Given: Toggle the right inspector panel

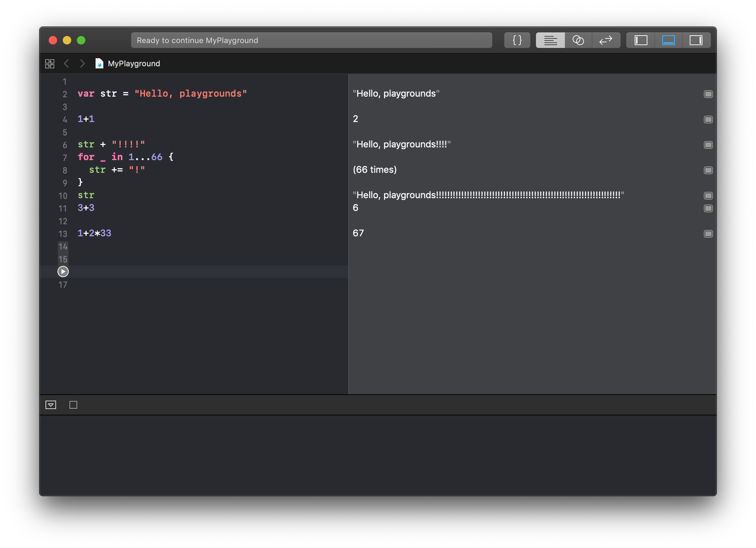Looking at the screenshot, I should (696, 40).
